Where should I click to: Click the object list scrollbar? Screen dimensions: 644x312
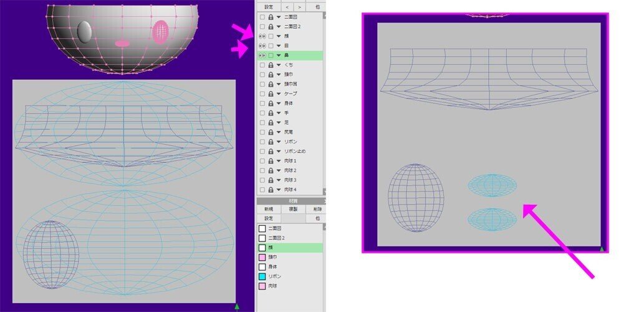(x=324, y=103)
